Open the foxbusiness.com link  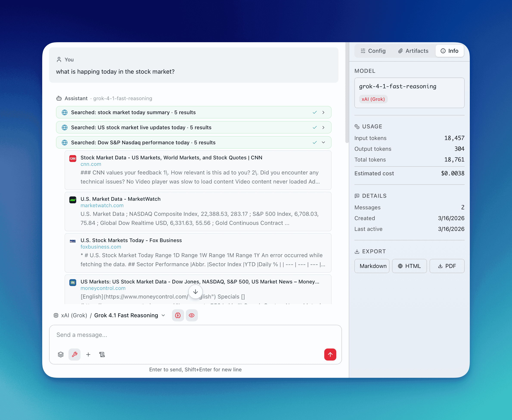(101, 247)
